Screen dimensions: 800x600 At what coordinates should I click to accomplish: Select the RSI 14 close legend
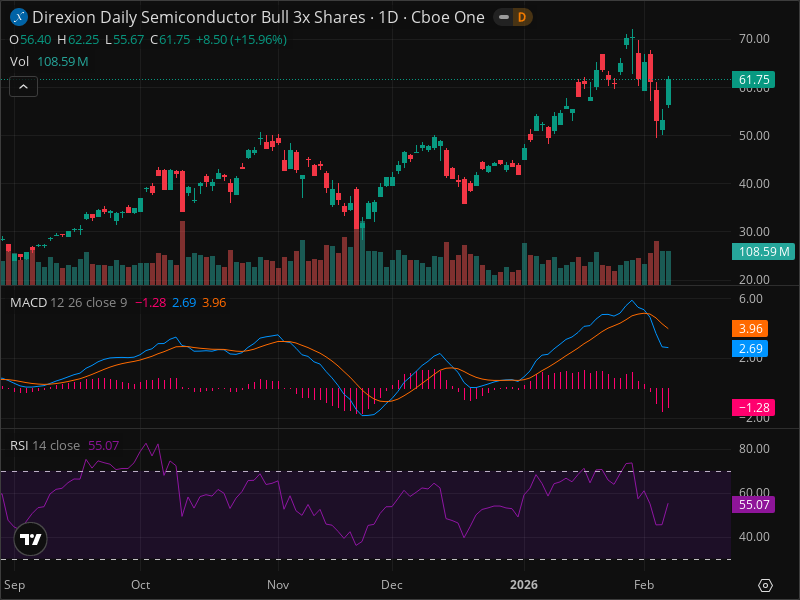coord(45,445)
